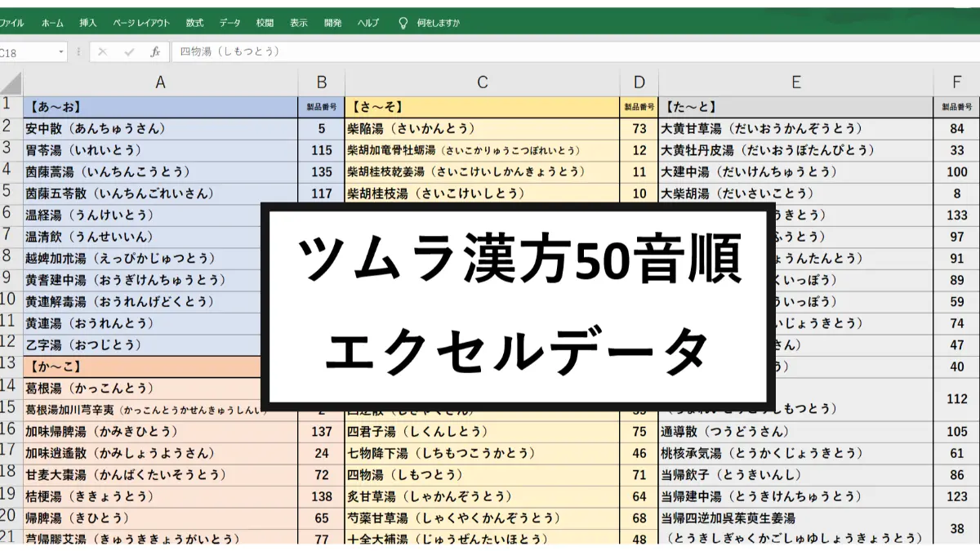980x551 pixels.
Task: Select column E header
Action: click(796, 82)
